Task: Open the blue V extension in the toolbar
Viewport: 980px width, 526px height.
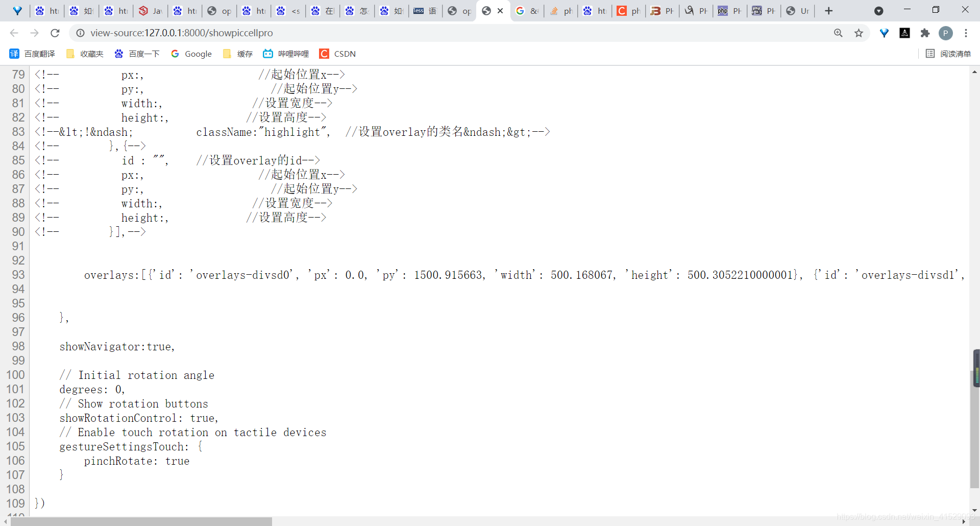Action: 884,33
